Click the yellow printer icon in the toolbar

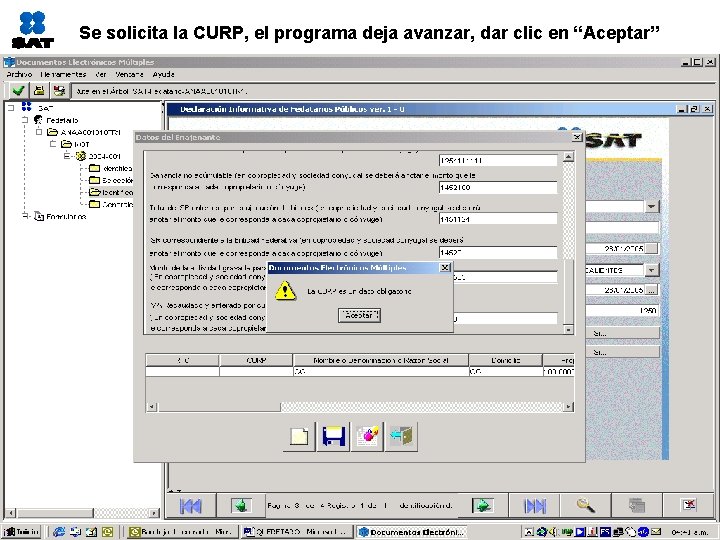(39, 90)
